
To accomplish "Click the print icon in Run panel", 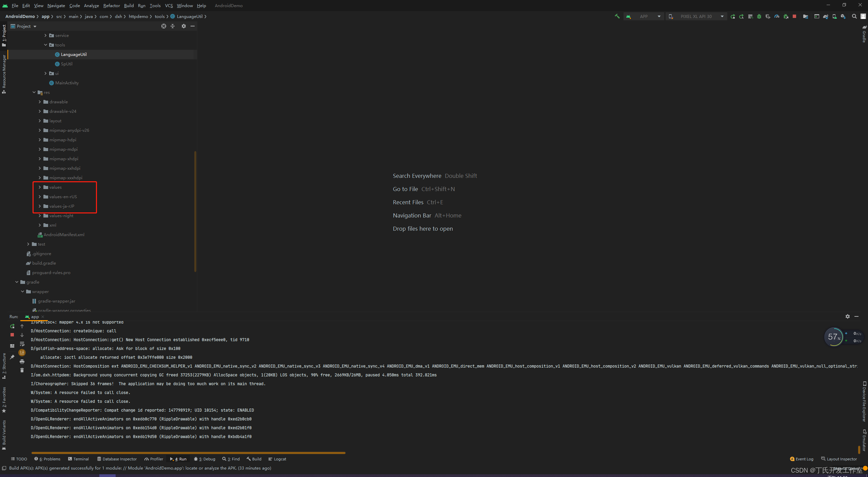I will coord(22,361).
